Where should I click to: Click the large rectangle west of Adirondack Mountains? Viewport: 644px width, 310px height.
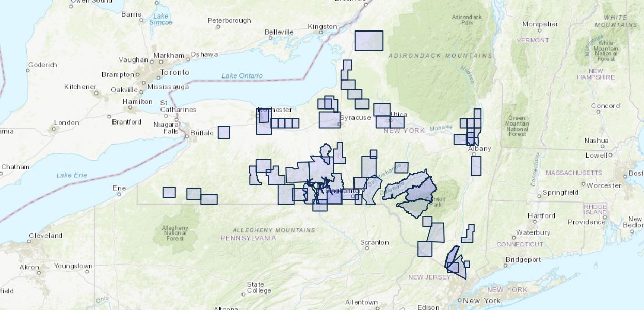368,41
